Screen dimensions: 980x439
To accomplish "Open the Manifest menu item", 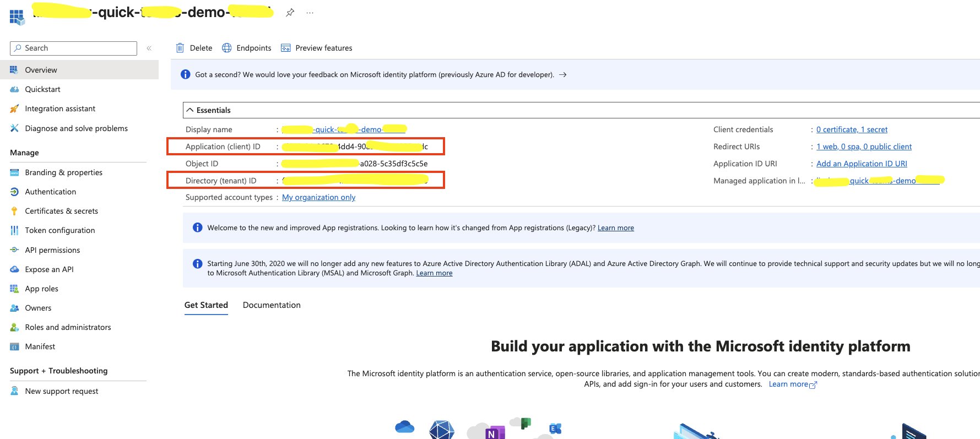I will pyautogui.click(x=40, y=346).
